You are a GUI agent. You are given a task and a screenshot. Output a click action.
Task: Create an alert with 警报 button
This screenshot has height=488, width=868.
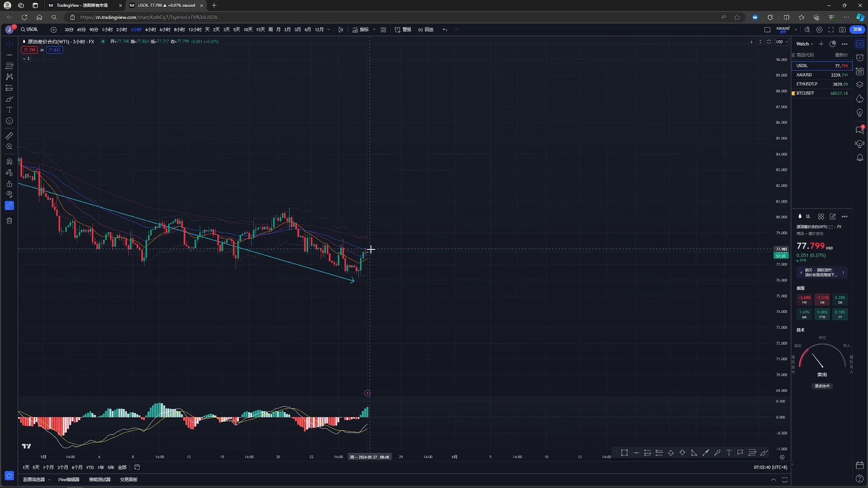tap(403, 30)
